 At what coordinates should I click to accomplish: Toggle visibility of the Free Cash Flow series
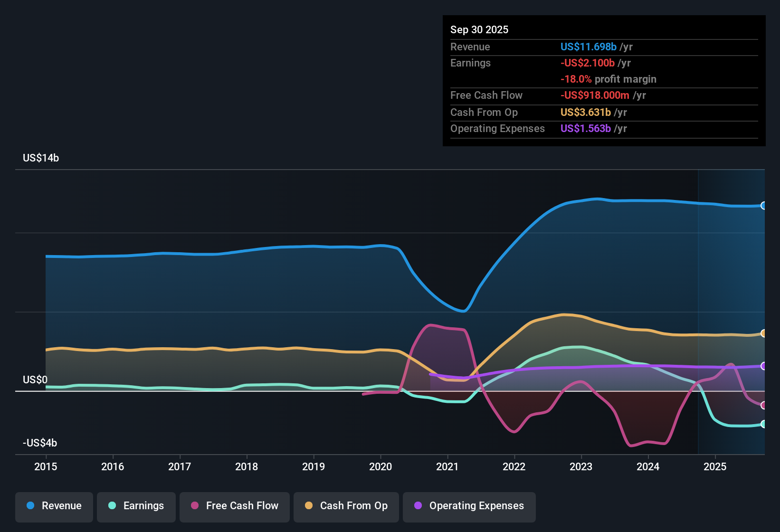[234, 506]
